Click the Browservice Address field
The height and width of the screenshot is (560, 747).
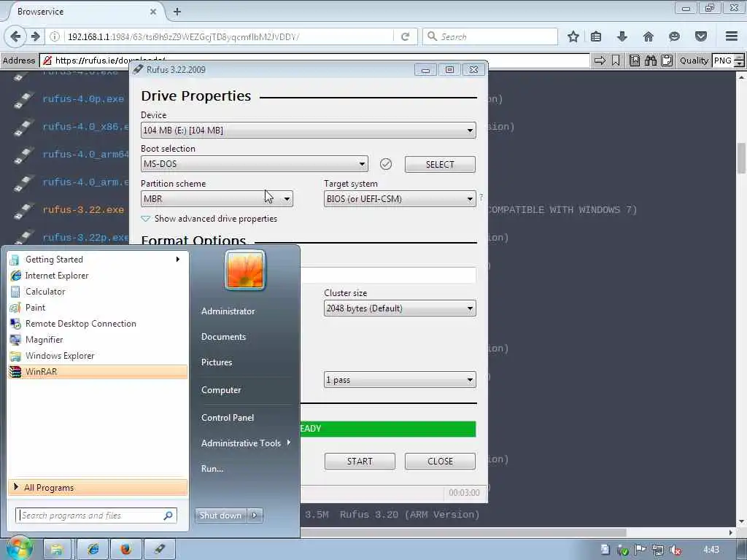tap(314, 61)
